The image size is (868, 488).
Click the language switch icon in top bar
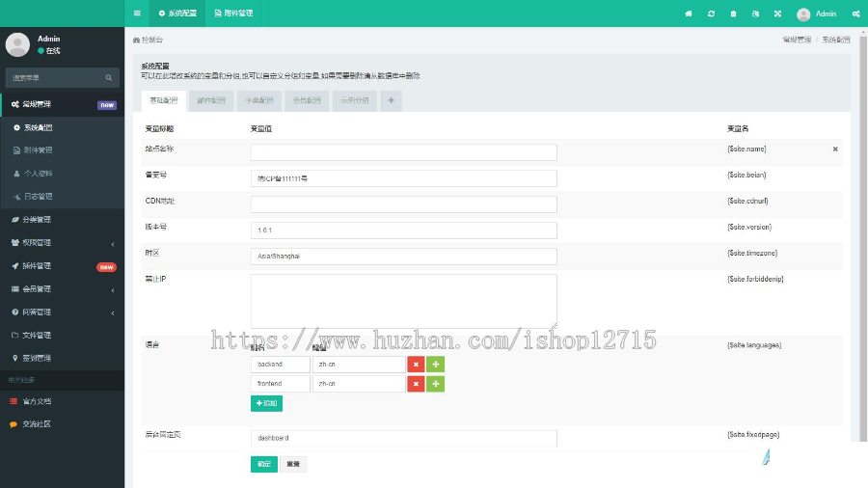pos(755,14)
